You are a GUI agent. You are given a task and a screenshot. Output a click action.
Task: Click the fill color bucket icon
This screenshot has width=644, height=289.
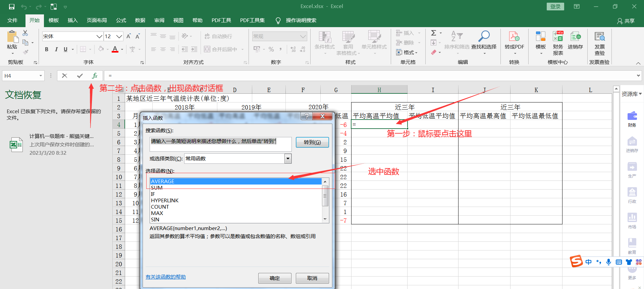[x=101, y=49]
